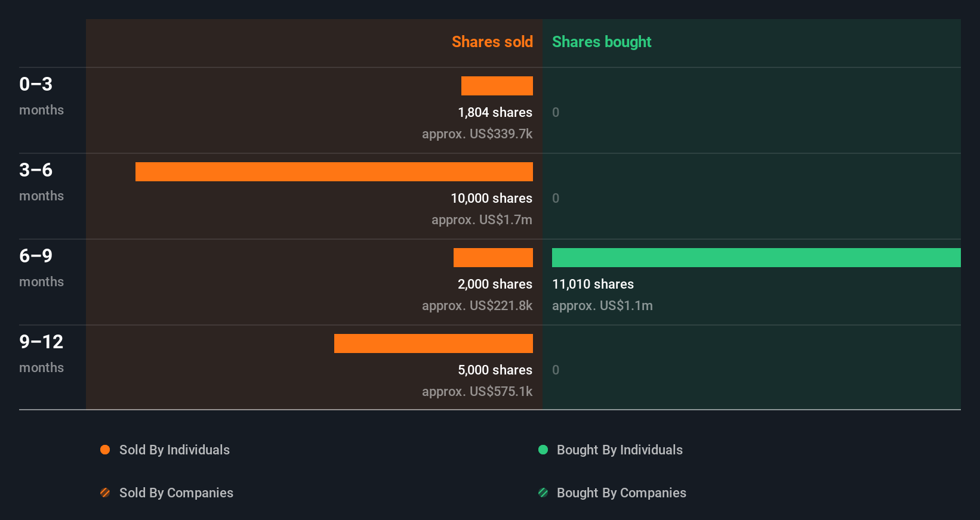Click the approx. US$1.7m amount
Screen dimensions: 980x520
(x=482, y=219)
